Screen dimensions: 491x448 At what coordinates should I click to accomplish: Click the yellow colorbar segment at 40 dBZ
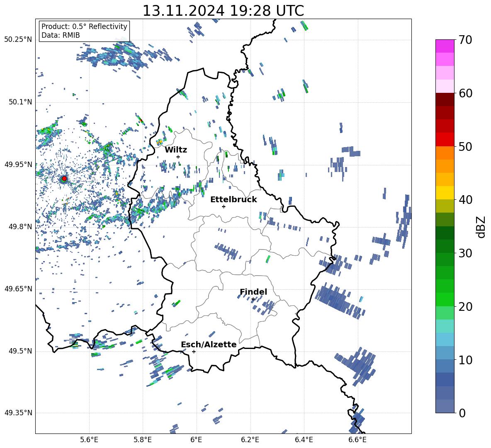(x=445, y=193)
